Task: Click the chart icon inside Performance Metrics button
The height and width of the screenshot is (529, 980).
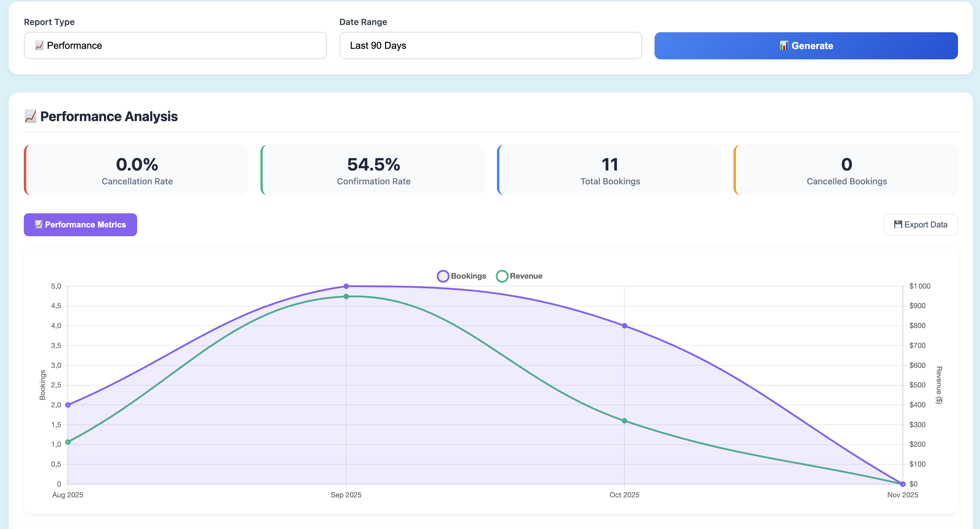Action: (x=39, y=224)
